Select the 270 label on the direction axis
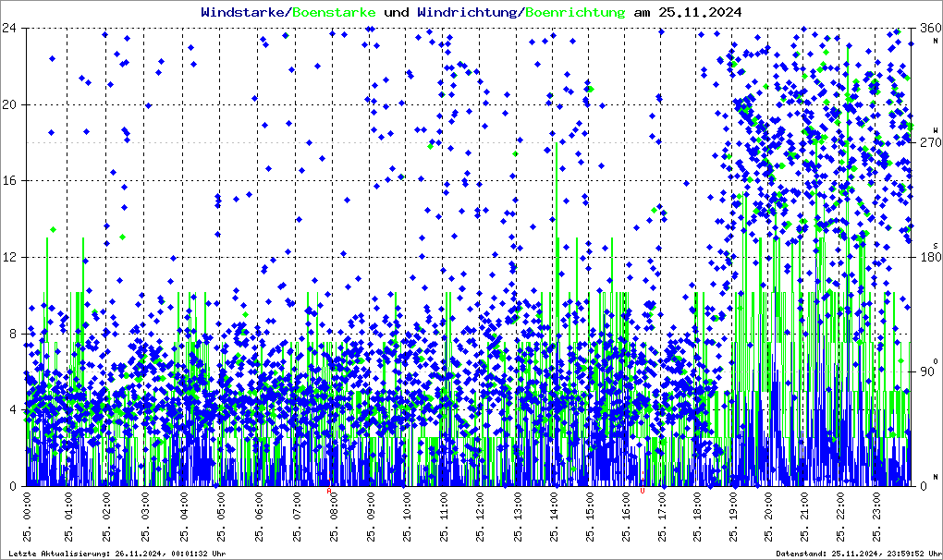Viewport: 943px width, 560px height. point(930,142)
